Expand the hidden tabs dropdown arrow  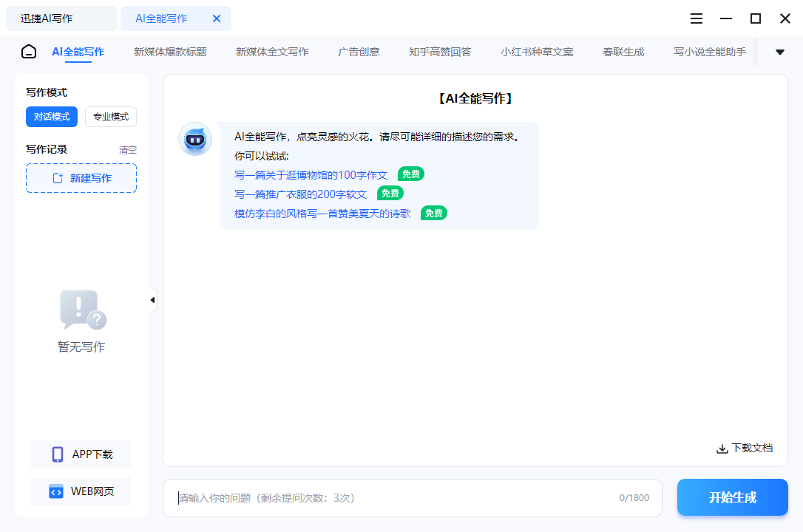click(779, 52)
